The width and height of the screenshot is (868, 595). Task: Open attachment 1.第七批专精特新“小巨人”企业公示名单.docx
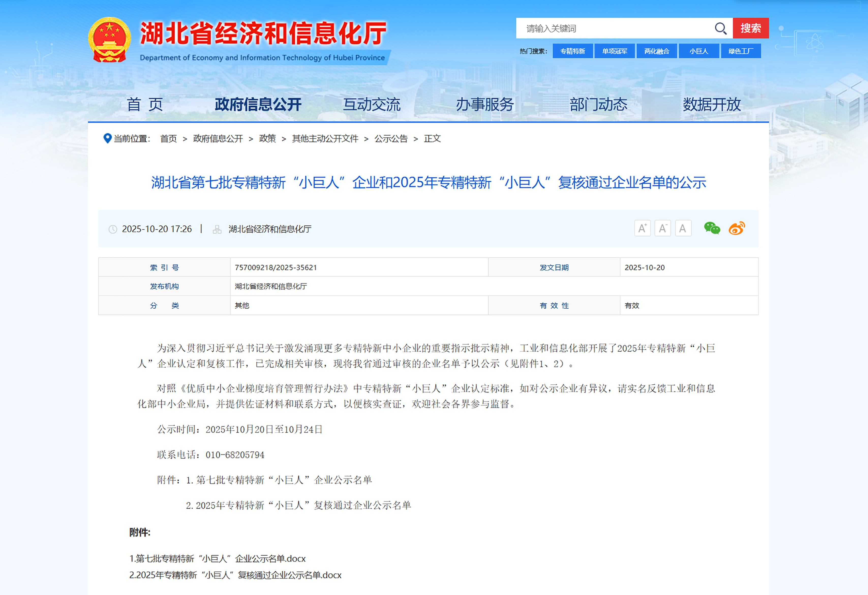pyautogui.click(x=217, y=559)
